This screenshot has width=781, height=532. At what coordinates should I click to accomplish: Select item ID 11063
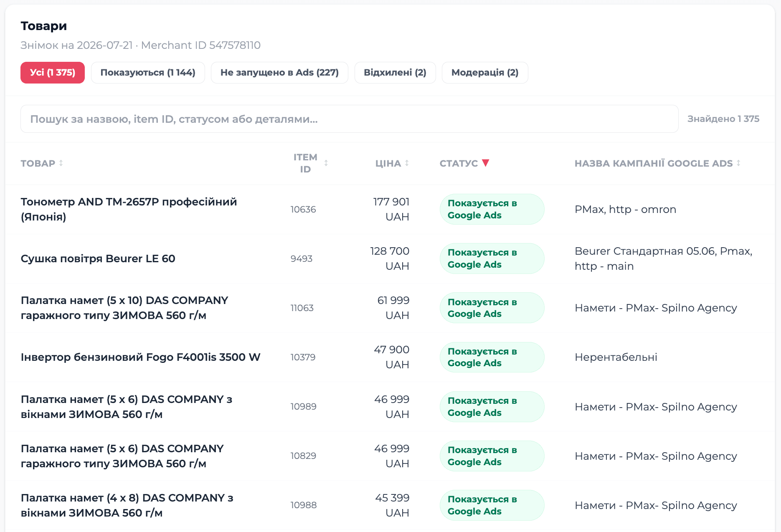coord(302,308)
